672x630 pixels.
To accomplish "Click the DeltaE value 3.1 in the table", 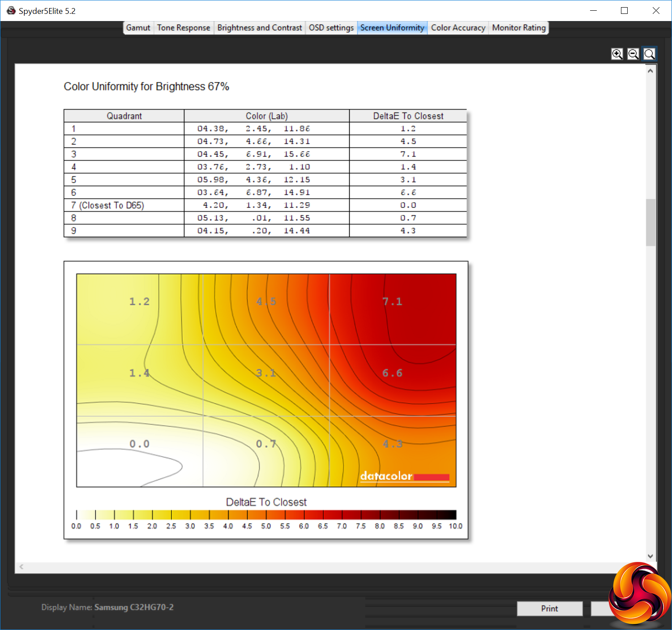I will coord(408,180).
